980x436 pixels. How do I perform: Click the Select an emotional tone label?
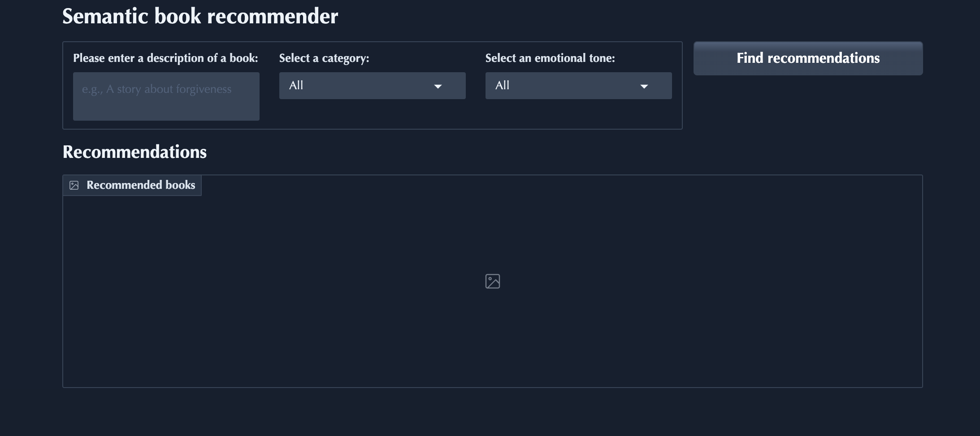(x=550, y=58)
